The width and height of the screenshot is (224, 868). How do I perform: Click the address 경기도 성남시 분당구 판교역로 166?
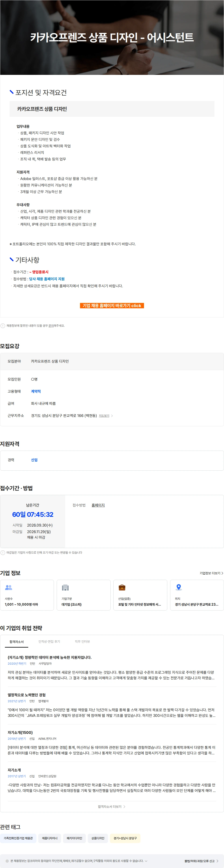pos(64,416)
